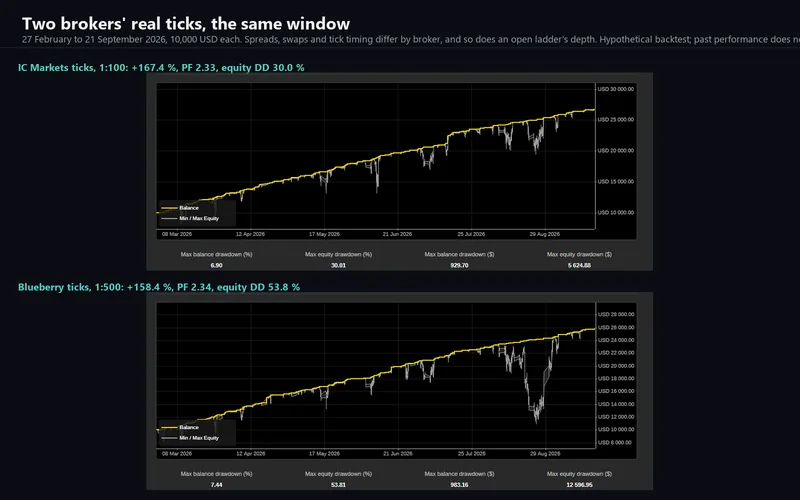Viewport: 800px width, 500px height.
Task: Click "08 Mar 2026" under the IC Markets chart
Action: 177,234
